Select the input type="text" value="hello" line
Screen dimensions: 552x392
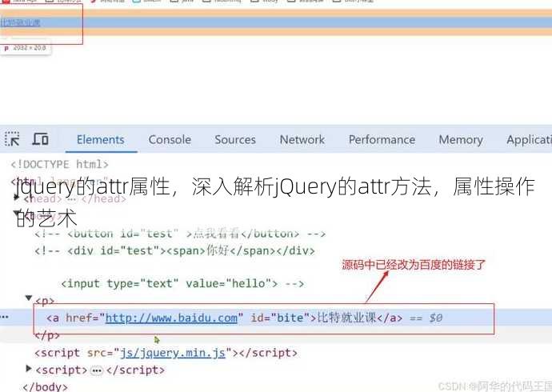[x=182, y=284]
